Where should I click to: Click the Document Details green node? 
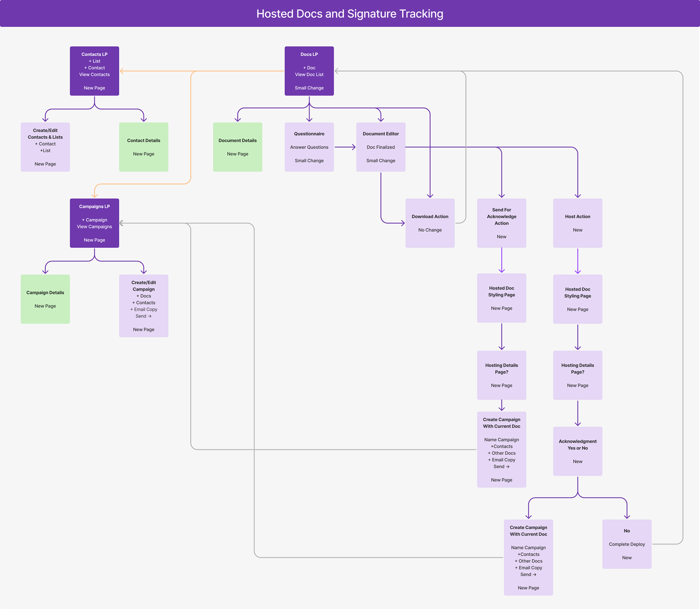[x=237, y=147]
